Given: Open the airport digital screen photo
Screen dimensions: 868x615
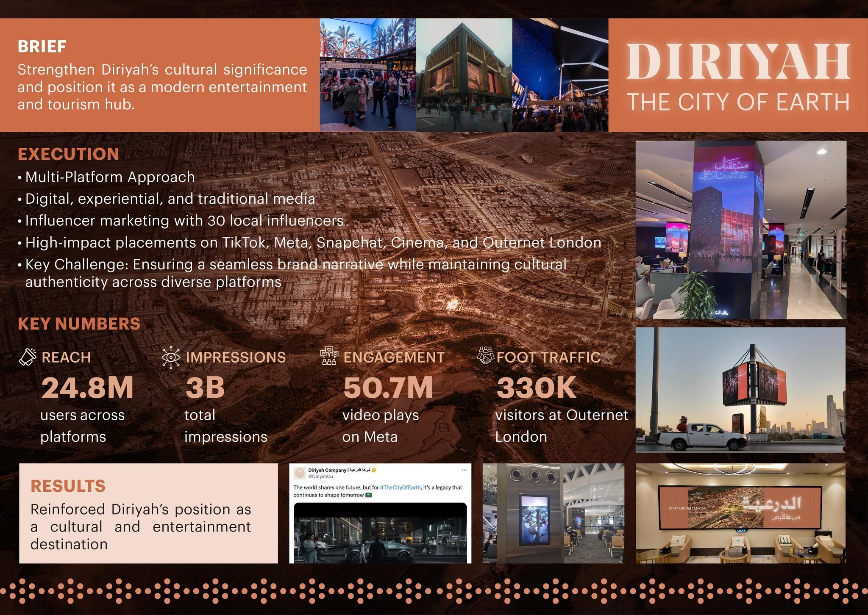Looking at the screenshot, I should pyautogui.click(x=553, y=513).
